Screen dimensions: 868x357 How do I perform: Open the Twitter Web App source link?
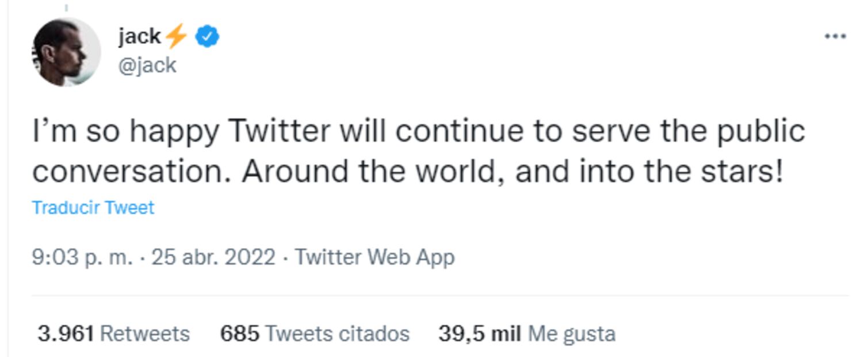tap(374, 257)
